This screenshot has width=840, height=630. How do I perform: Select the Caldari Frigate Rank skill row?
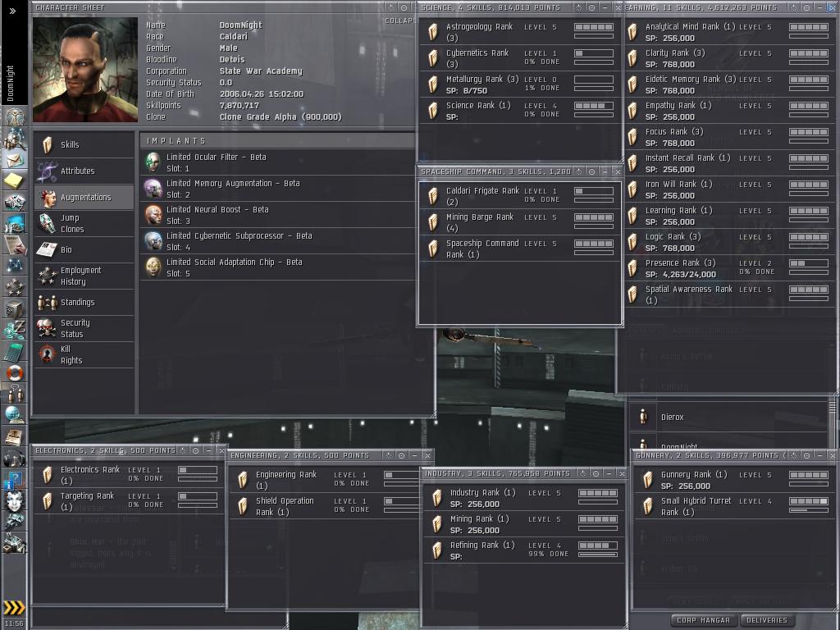click(519, 196)
